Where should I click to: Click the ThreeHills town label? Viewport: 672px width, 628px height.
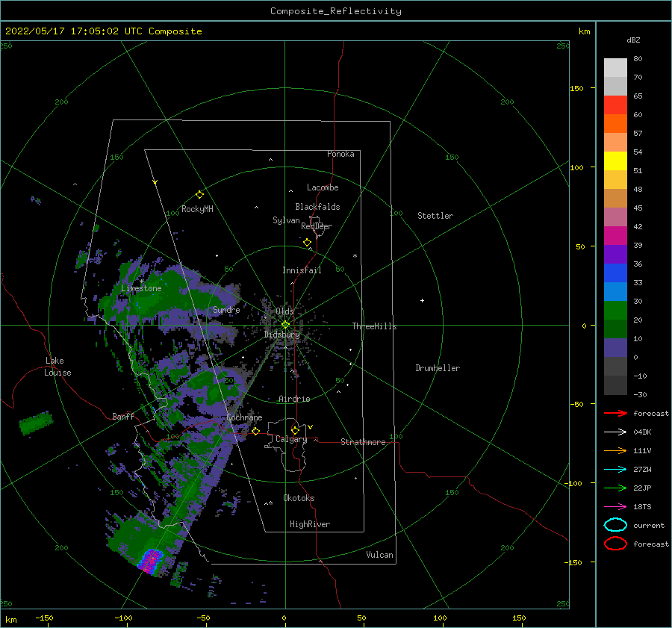pyautogui.click(x=375, y=326)
